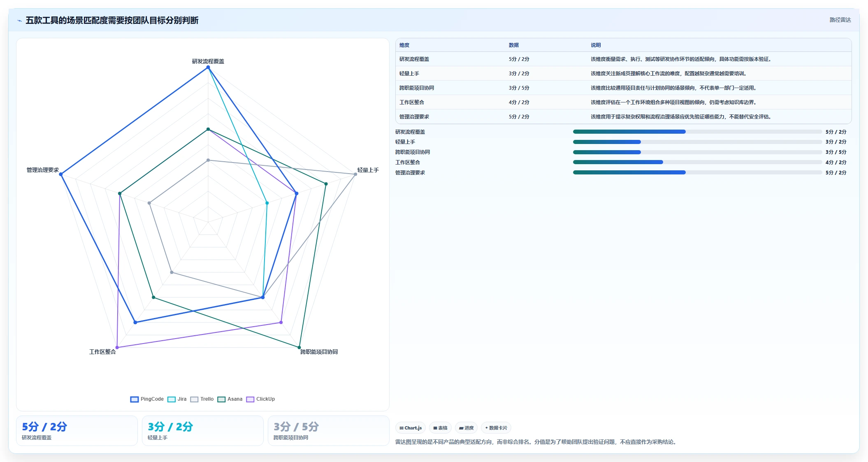
Task: Click the 管理治理要求 radar axis label
Action: tap(43, 170)
